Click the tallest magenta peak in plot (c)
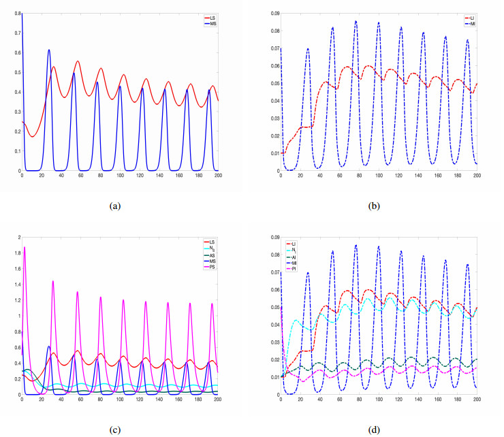The height and width of the screenshot is (437, 504). click(25, 248)
